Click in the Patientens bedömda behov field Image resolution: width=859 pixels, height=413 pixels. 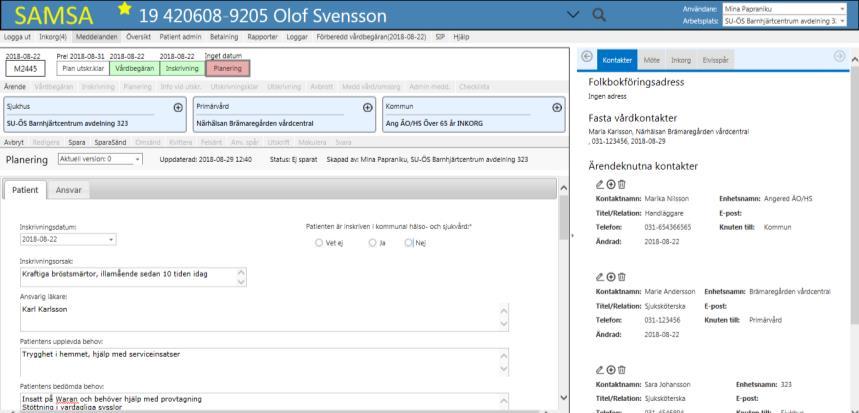264,401
